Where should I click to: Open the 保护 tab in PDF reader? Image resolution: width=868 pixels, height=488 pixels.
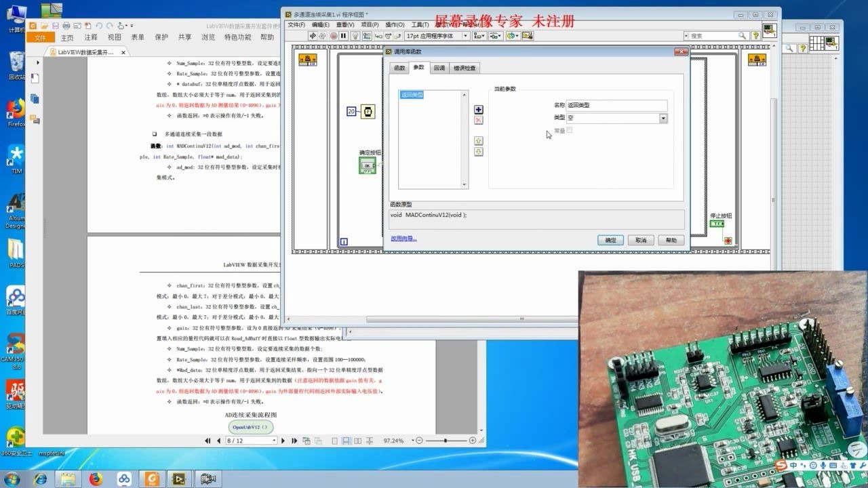tap(161, 37)
